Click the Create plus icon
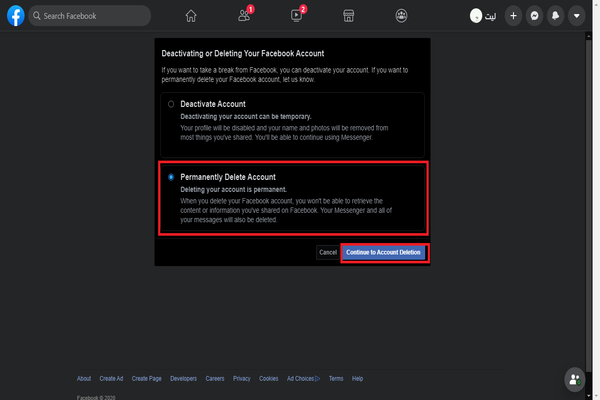The image size is (600, 400). tap(513, 16)
